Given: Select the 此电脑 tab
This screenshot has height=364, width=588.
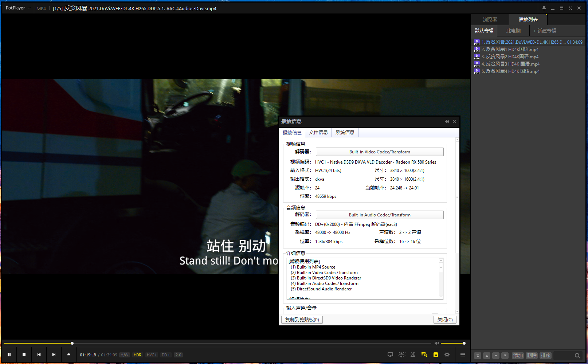Looking at the screenshot, I should point(513,31).
